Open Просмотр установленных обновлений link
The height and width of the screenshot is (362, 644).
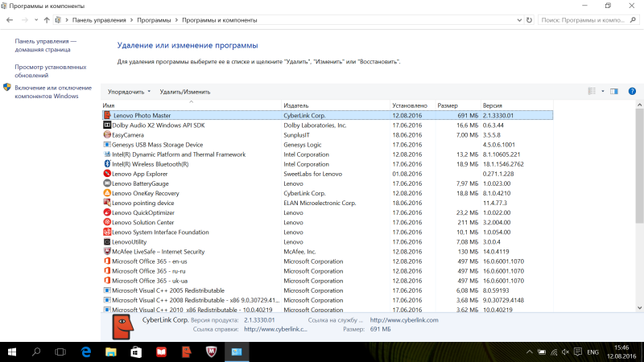[51, 71]
